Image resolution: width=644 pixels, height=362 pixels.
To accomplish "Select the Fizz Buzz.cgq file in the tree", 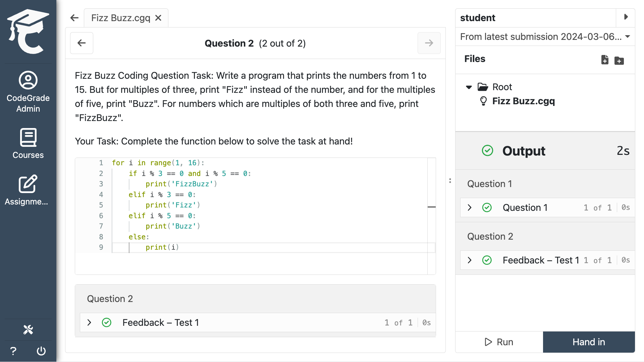I will tap(523, 101).
